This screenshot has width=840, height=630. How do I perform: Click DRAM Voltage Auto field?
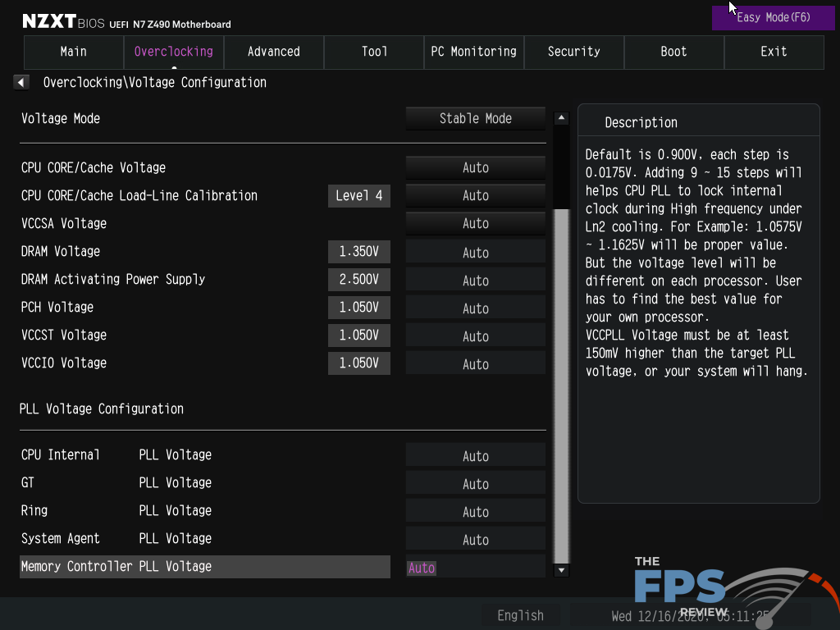475,253
